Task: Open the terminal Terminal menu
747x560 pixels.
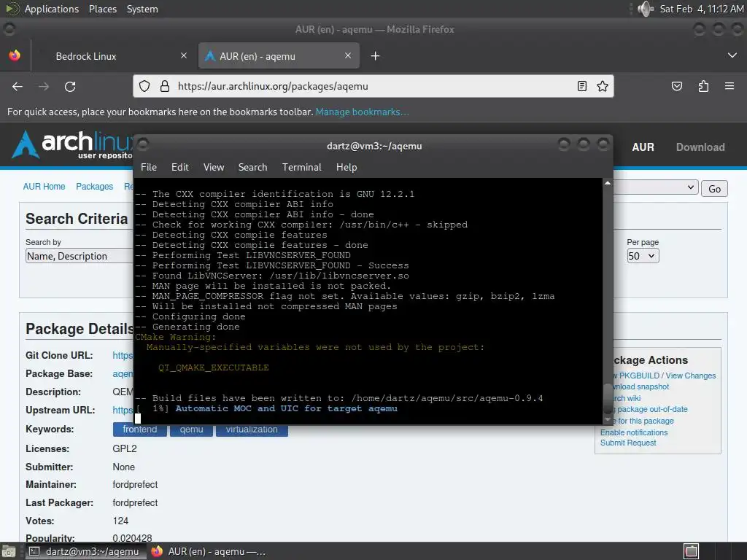Action: point(301,167)
